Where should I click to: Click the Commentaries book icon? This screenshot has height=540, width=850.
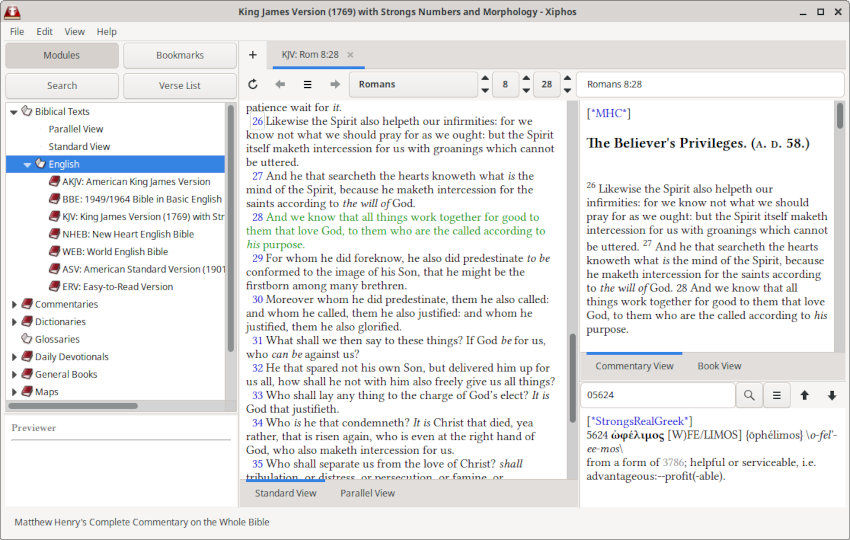(x=27, y=304)
